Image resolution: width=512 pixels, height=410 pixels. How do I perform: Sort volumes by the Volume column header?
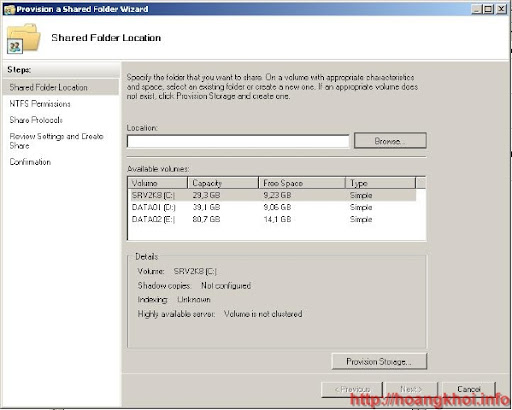coord(158,183)
